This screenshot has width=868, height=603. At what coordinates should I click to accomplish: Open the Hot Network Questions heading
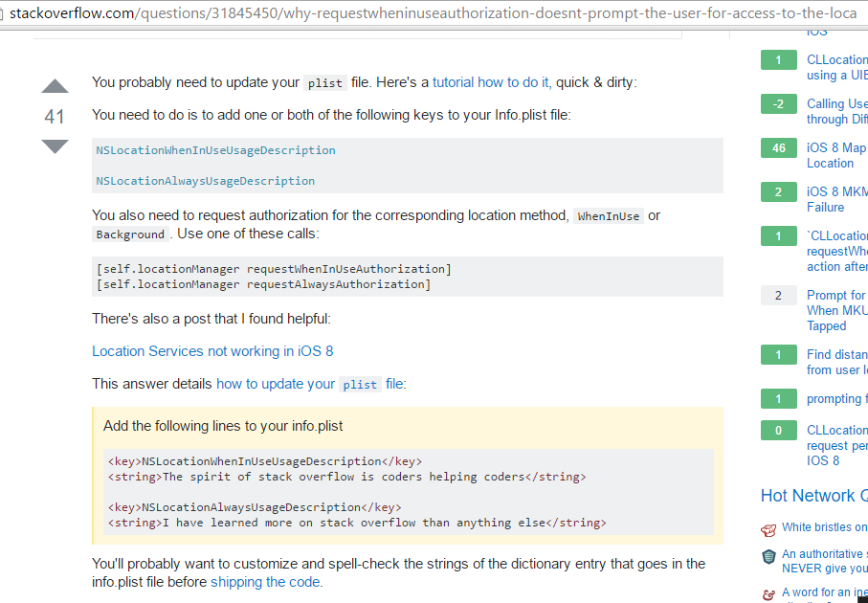click(x=814, y=496)
